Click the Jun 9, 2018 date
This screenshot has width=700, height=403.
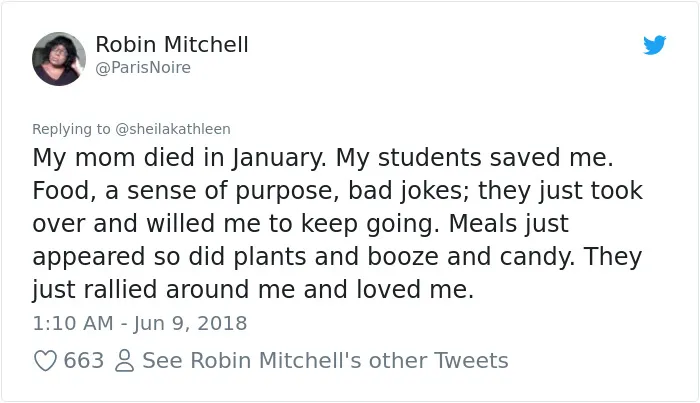coord(190,323)
